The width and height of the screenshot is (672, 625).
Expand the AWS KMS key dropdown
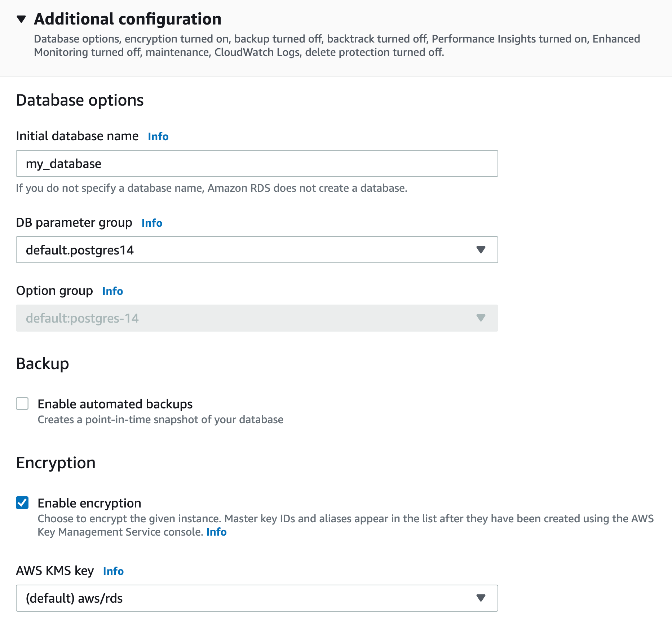[257, 598]
